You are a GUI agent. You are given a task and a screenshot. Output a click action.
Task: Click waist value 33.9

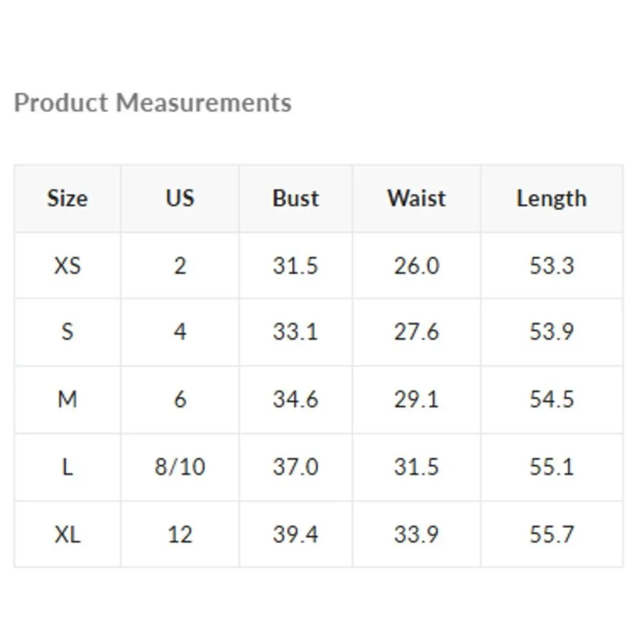(x=417, y=535)
